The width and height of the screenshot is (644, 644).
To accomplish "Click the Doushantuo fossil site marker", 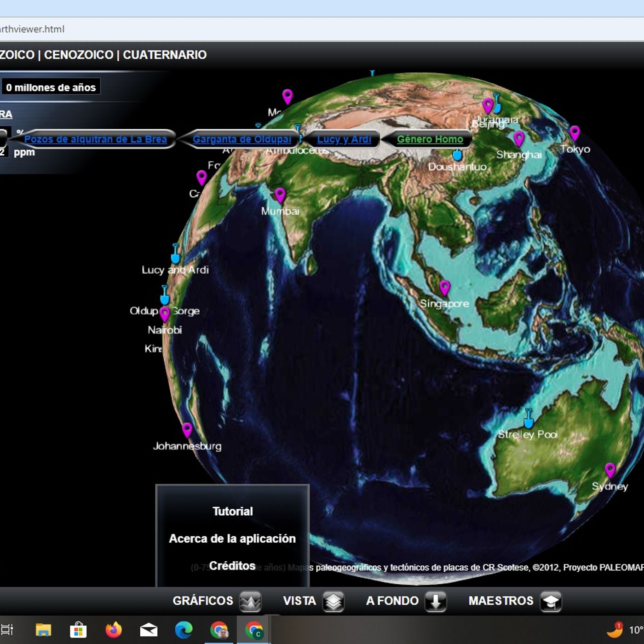I will [457, 155].
